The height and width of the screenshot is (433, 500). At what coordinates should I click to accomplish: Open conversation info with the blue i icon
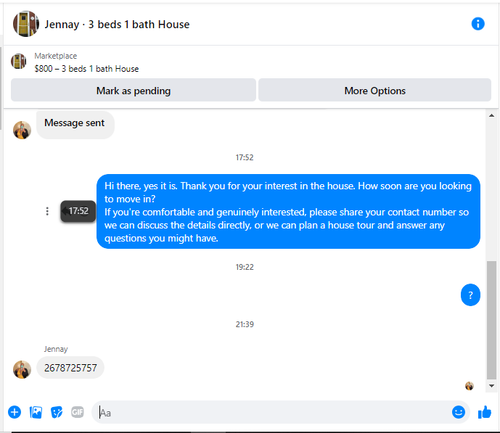[x=478, y=24]
